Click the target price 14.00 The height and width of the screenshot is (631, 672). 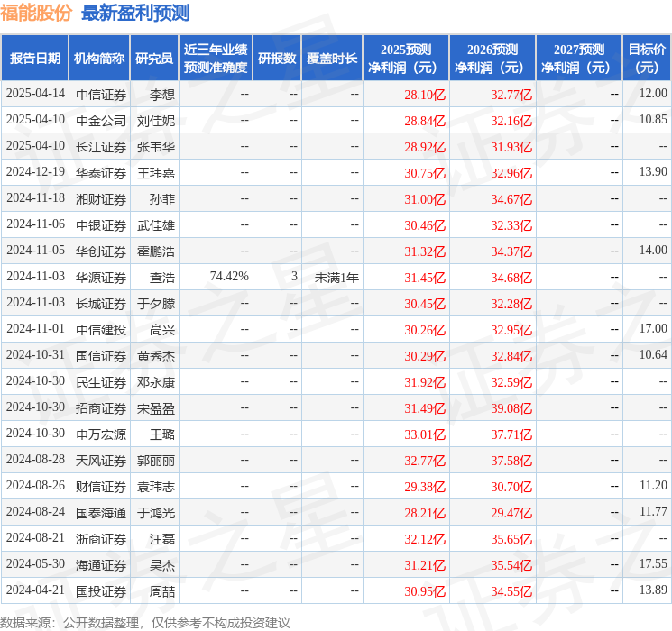point(653,251)
